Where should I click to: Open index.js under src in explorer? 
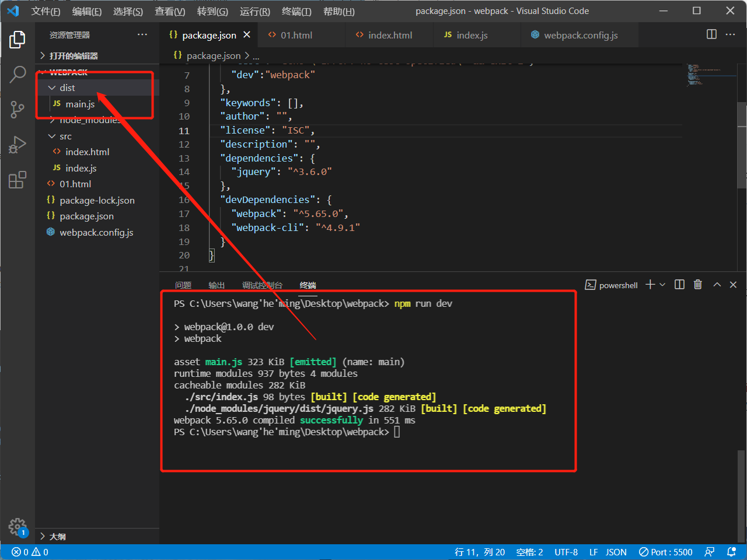(97, 168)
